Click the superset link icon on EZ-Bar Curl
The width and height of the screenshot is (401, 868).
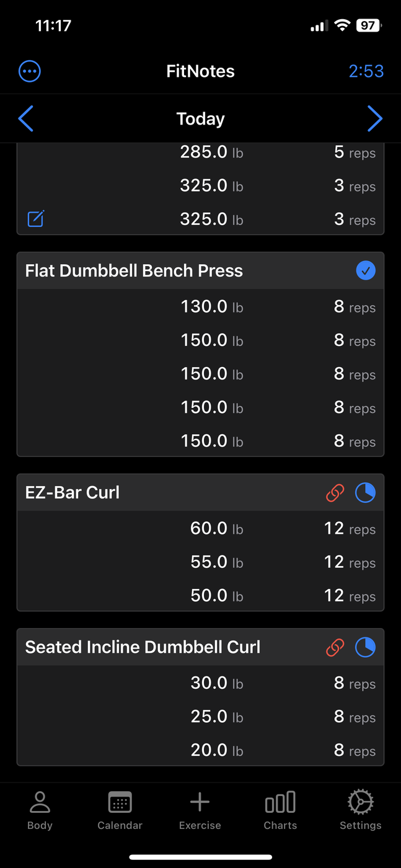tap(335, 493)
